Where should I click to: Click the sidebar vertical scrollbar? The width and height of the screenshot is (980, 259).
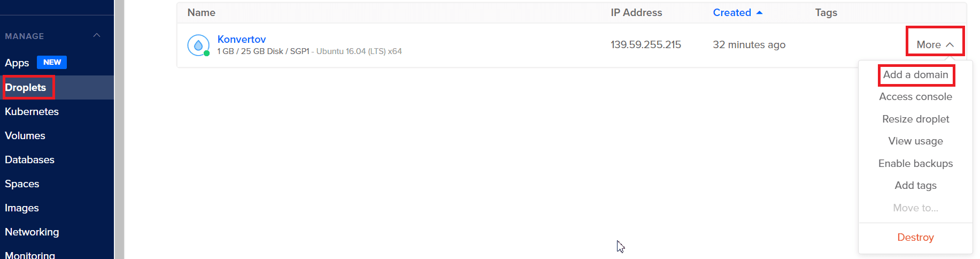pyautogui.click(x=119, y=129)
